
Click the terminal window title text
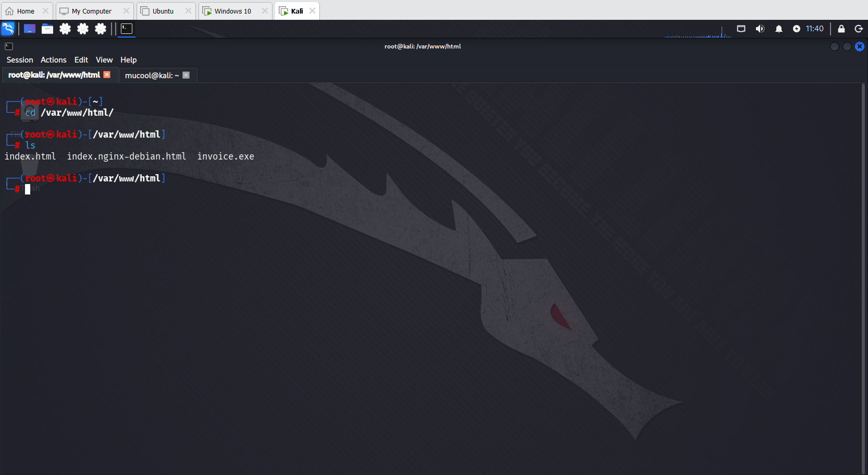(423, 46)
